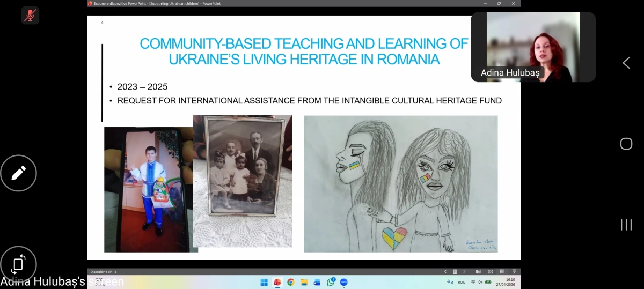Unmute the microphone with the red mic icon

point(30,15)
